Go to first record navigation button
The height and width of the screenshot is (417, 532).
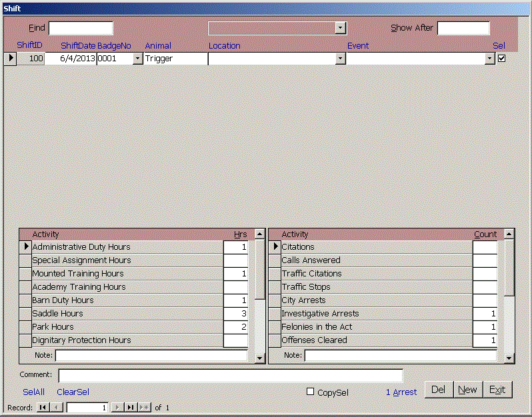click(x=43, y=407)
